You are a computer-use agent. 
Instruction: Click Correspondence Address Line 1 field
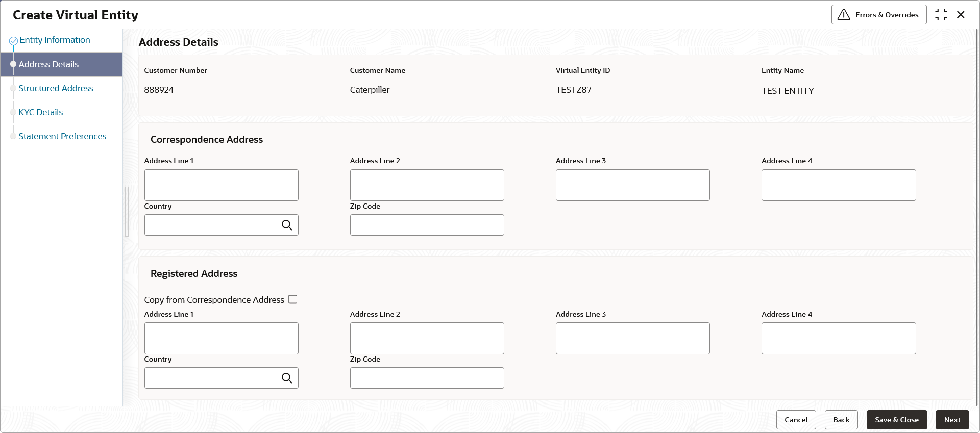point(222,185)
